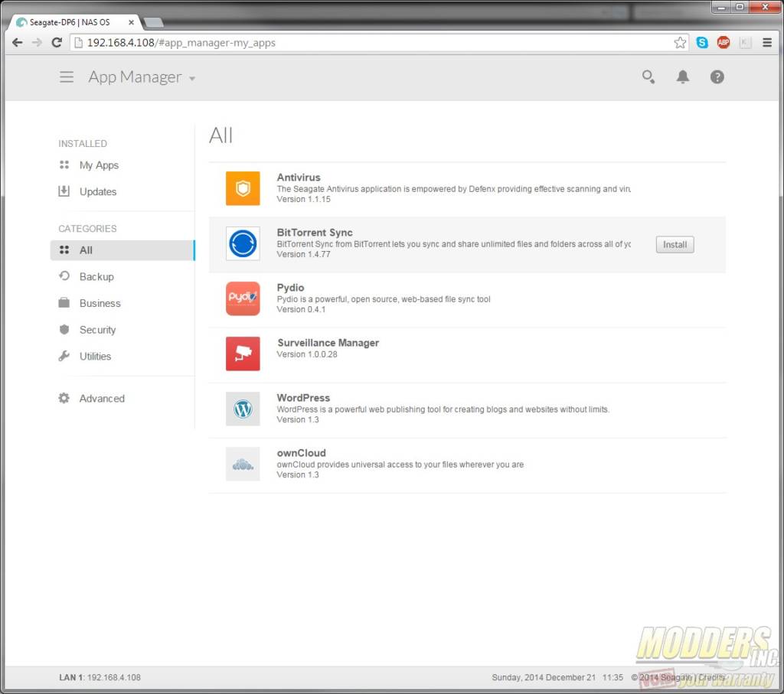Open the hamburger navigation menu icon
The image size is (784, 694).
click(x=67, y=77)
